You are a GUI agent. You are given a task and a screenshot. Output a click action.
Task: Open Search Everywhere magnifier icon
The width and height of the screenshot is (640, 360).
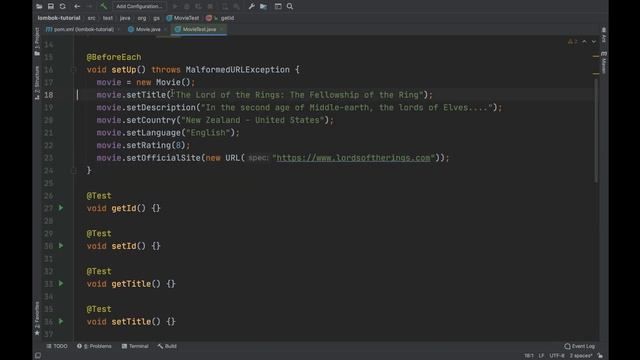290,6
